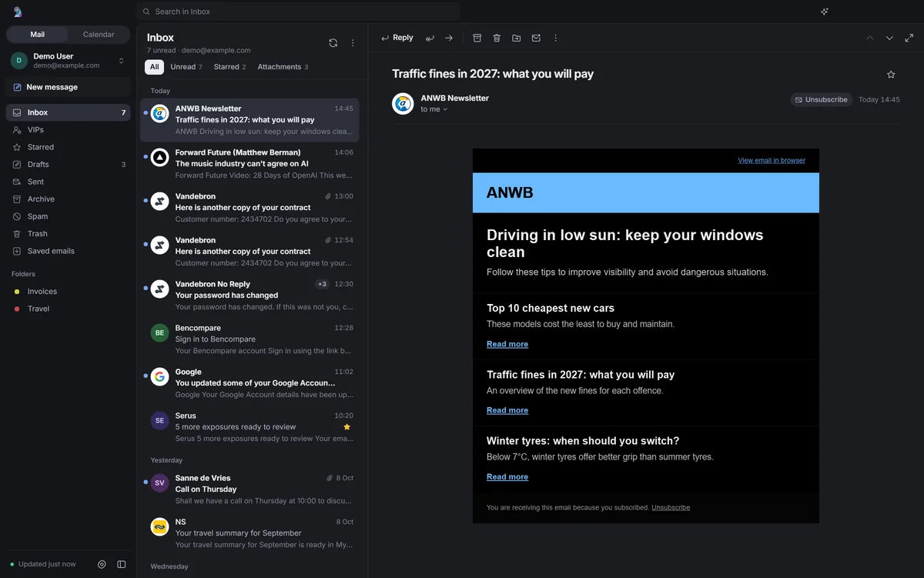Open the Spam folder
The image size is (924, 578).
(68, 216)
